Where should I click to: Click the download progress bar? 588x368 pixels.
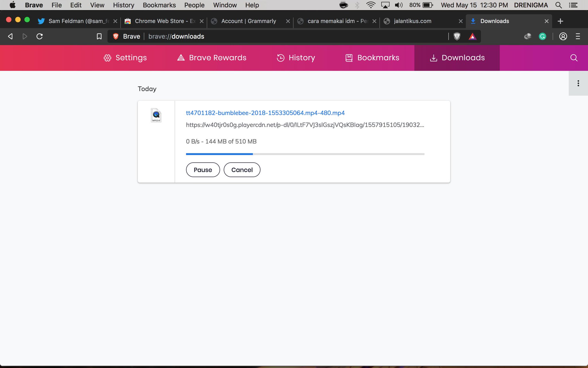click(305, 154)
